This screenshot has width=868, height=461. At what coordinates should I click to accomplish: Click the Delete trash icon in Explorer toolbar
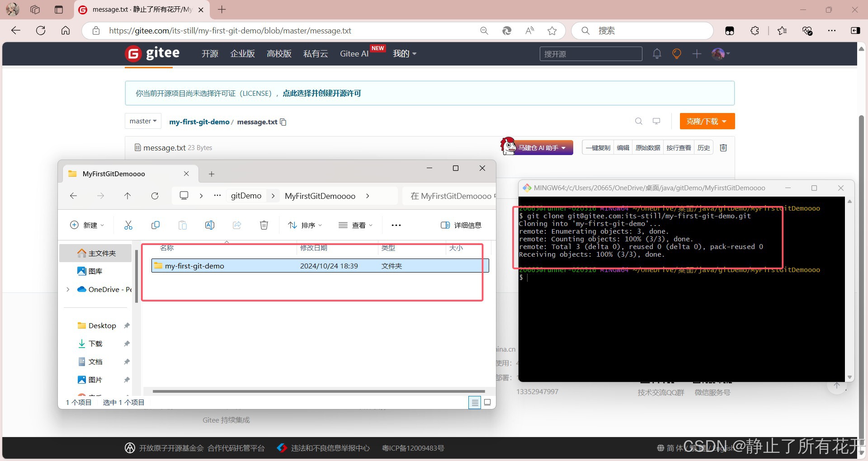[264, 225]
